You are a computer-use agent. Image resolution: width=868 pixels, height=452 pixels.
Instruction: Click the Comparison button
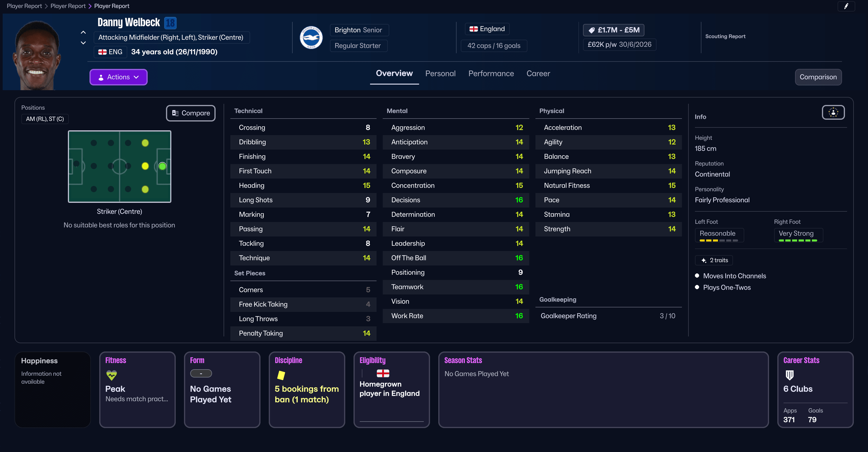click(818, 77)
